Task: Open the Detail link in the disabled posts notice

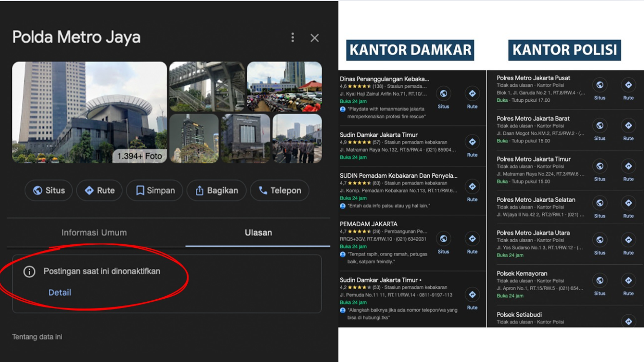Action: pos(60,292)
